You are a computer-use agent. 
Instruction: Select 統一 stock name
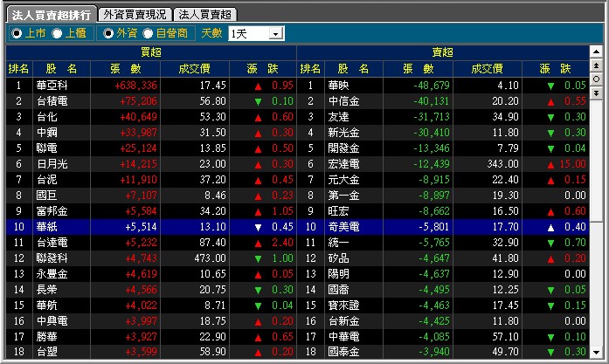click(x=339, y=243)
